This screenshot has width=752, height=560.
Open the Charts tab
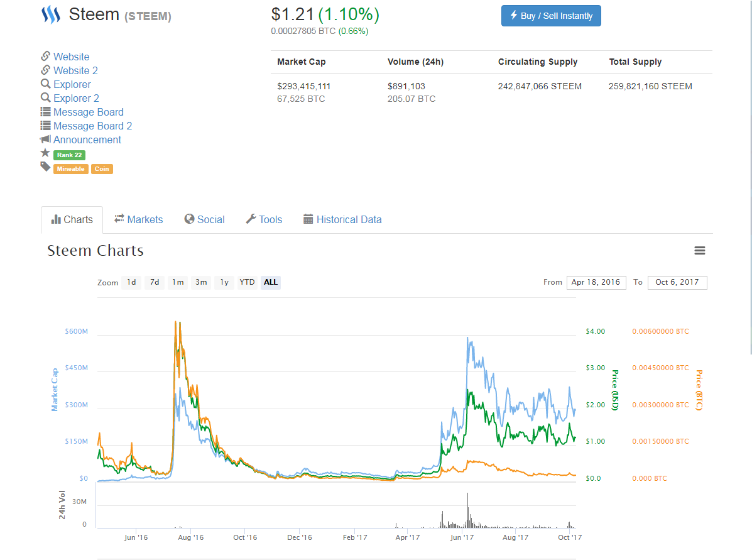[72, 220]
